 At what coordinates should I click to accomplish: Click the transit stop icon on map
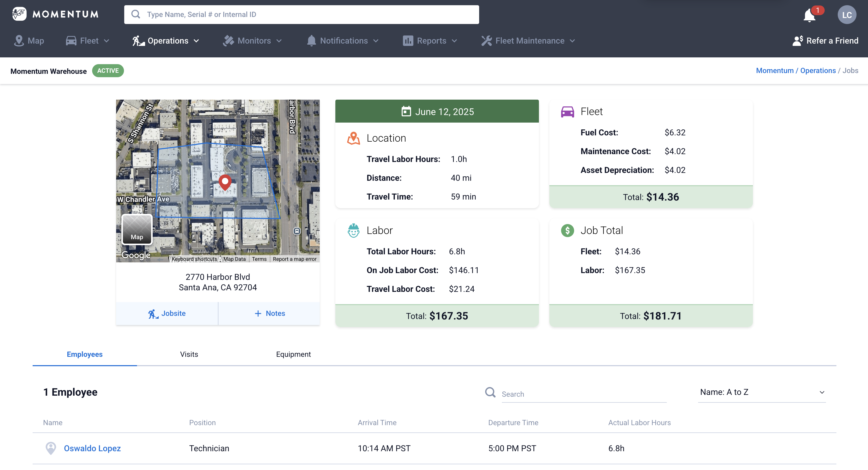pos(296,231)
